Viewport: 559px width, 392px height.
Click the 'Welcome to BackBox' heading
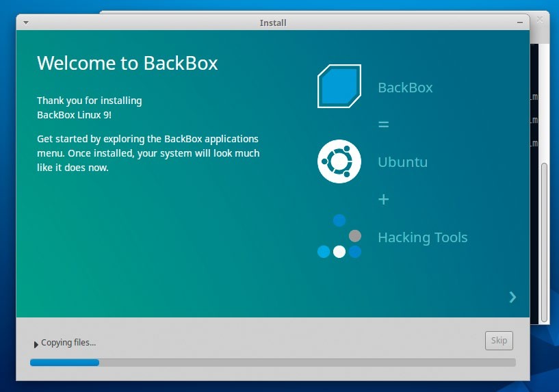(127, 63)
